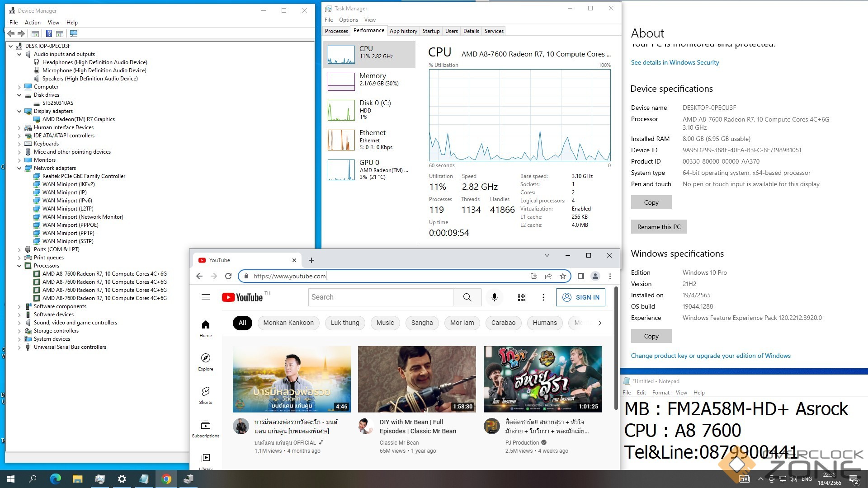868x488 pixels.
Task: Open Microsoft Edge from taskbar
Action: point(55,479)
